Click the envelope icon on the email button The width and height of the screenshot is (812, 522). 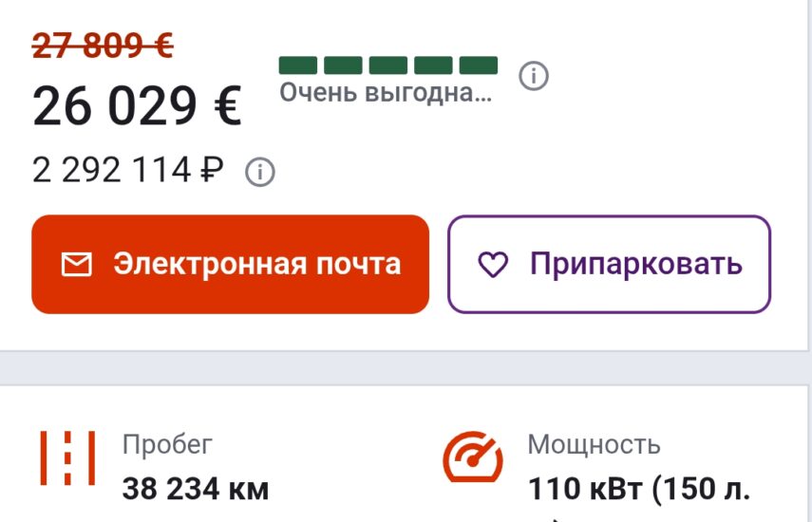pos(77,265)
